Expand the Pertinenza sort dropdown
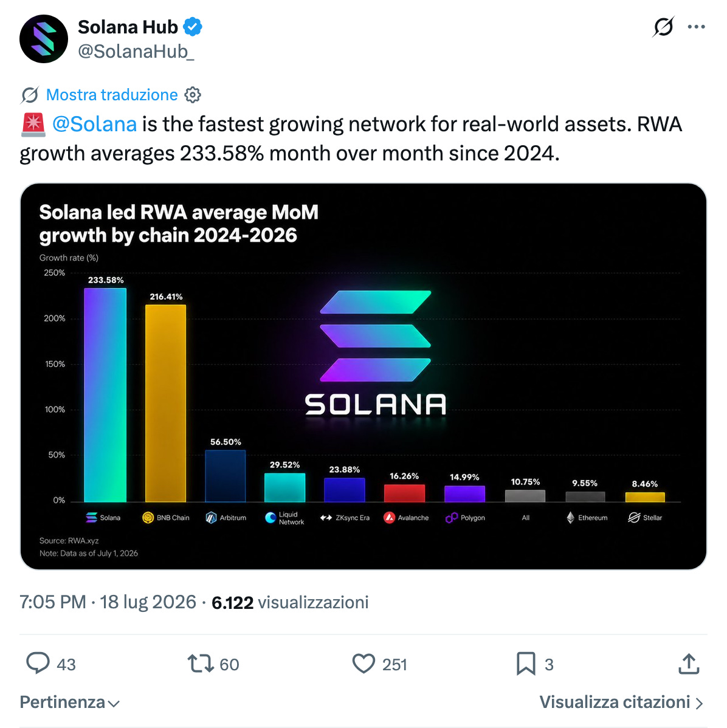The width and height of the screenshot is (727, 728). [x=70, y=702]
